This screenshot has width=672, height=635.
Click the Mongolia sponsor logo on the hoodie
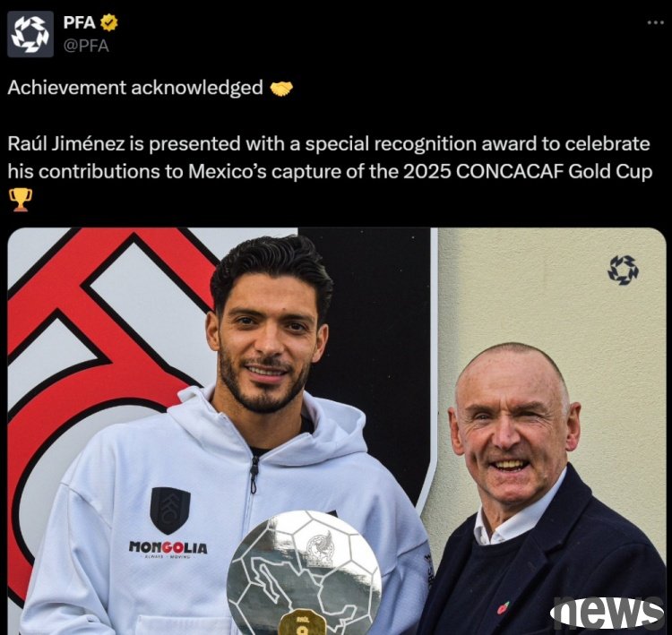click(x=168, y=549)
